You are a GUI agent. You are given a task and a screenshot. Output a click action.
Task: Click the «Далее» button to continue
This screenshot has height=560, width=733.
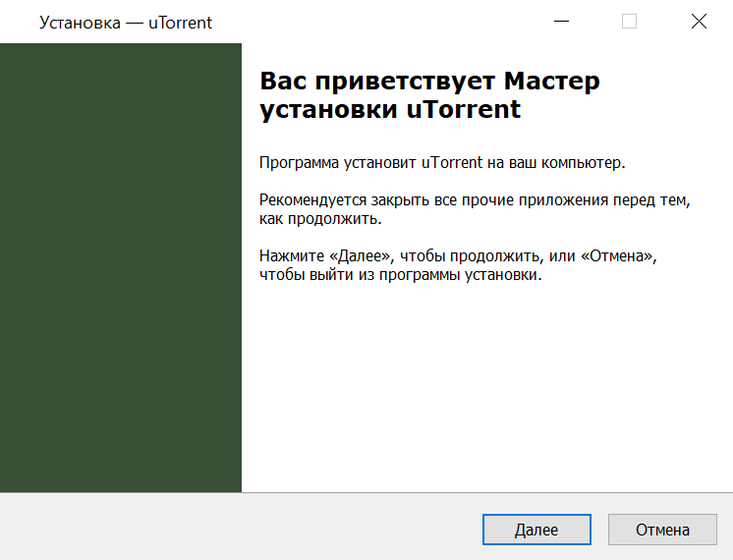(536, 530)
